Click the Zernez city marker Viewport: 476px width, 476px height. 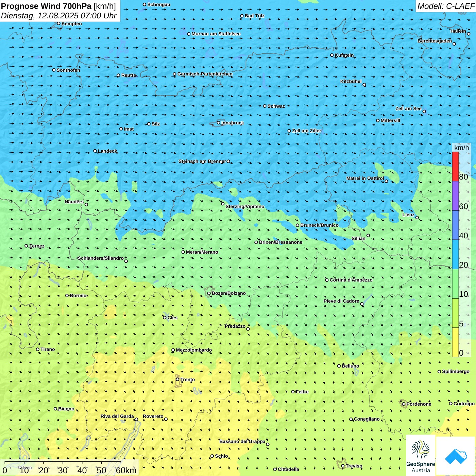(26, 246)
